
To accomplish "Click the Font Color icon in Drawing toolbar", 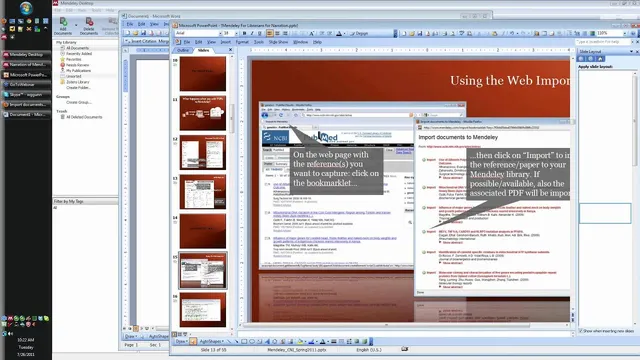I will click(x=322, y=342).
